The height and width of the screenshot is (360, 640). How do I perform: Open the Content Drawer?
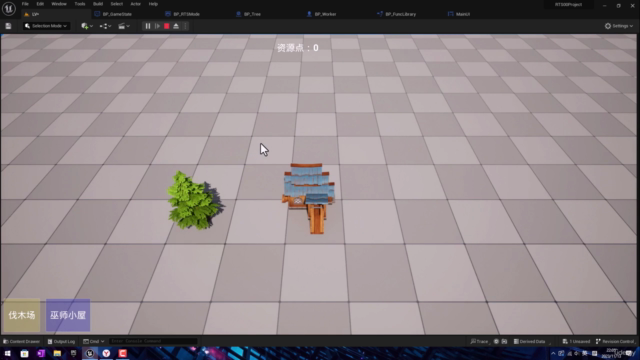pos(21,341)
